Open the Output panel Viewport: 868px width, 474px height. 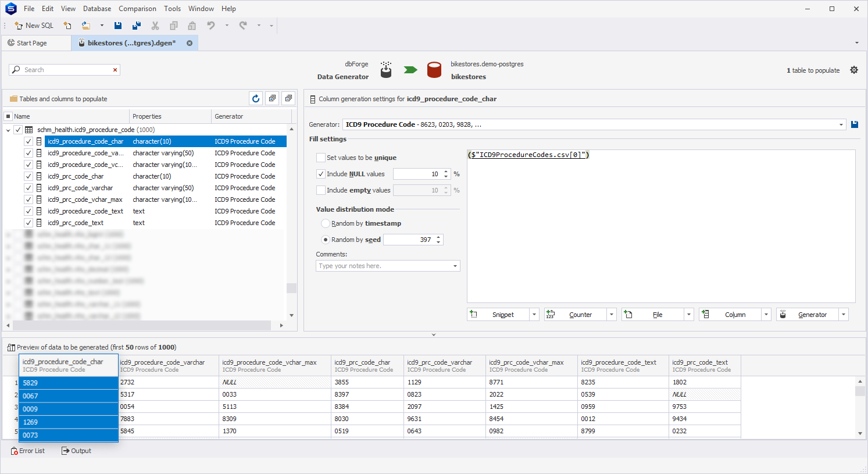pyautogui.click(x=76, y=451)
